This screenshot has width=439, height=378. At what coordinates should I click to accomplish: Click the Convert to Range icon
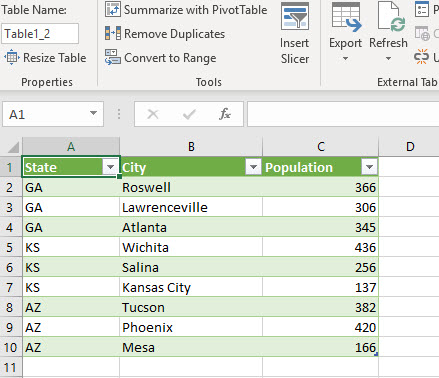point(113,58)
